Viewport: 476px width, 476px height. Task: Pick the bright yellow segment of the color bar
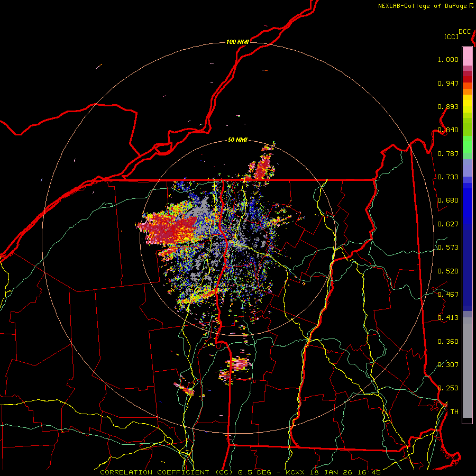coord(467,104)
